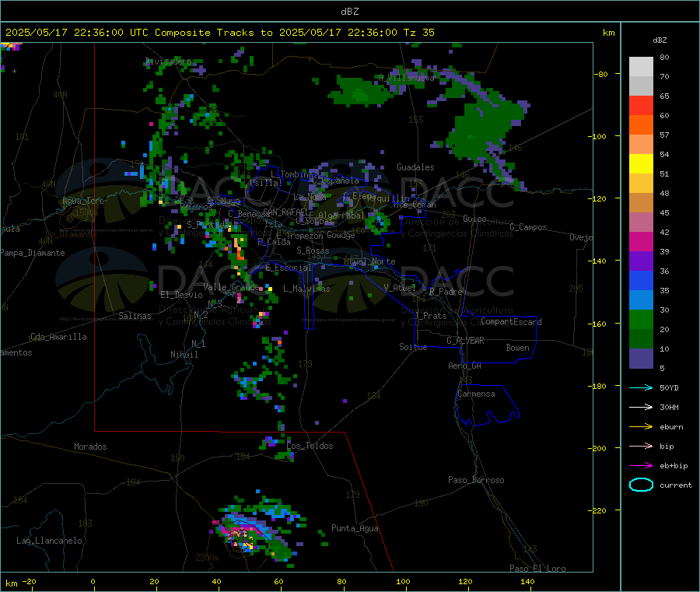Click the '-200' km tick on right axis
This screenshot has height=592, width=700.
click(598, 448)
